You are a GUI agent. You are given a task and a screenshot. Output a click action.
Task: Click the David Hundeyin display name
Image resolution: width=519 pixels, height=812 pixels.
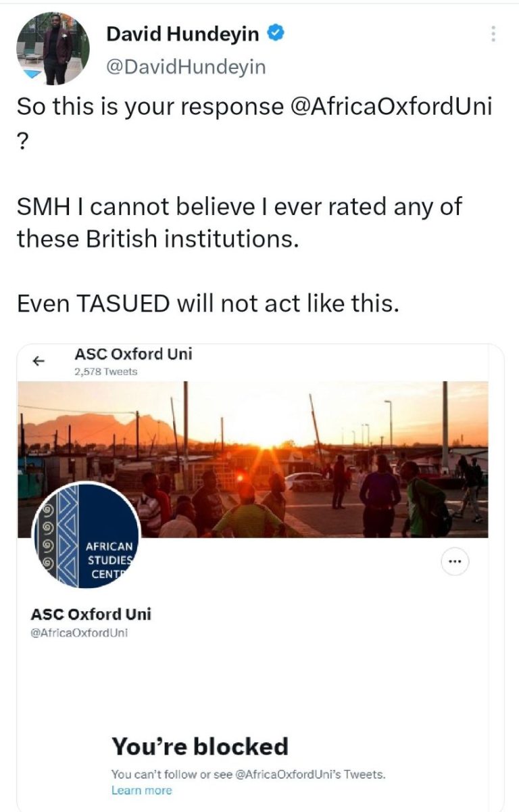coord(182,34)
